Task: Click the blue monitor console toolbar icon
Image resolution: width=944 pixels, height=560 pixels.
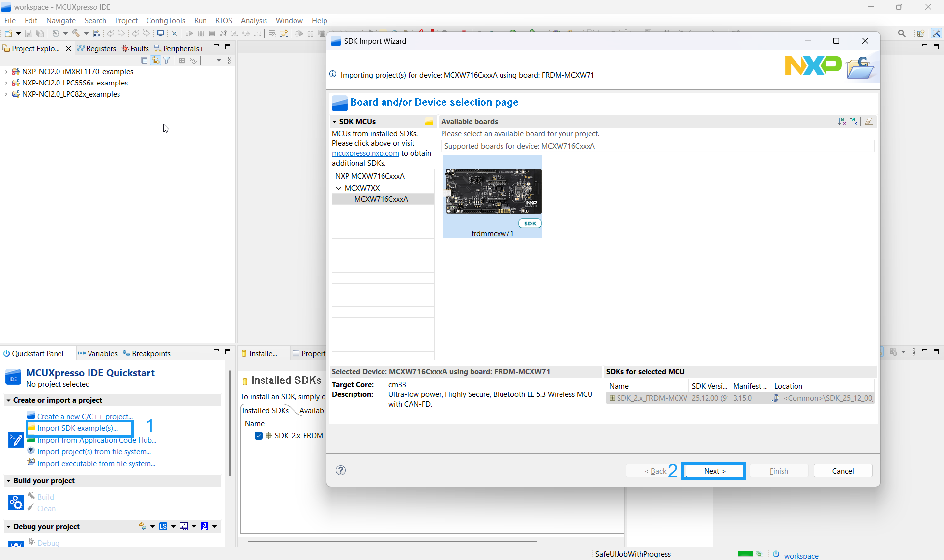Action: 160,33
